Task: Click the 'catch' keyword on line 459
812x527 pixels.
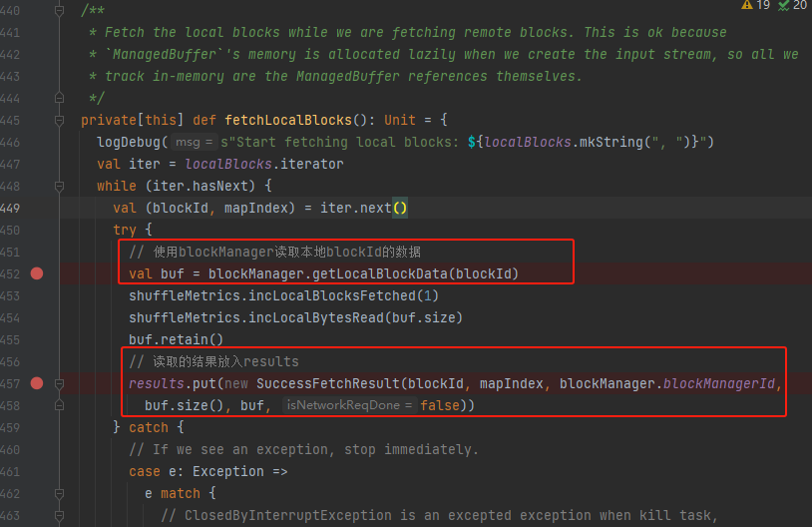Action: click(x=149, y=427)
